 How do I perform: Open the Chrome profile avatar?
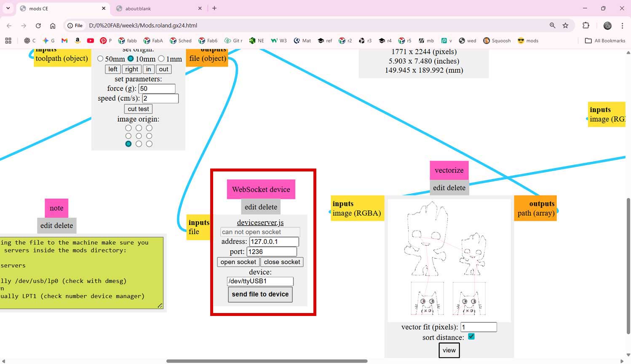pyautogui.click(x=607, y=26)
